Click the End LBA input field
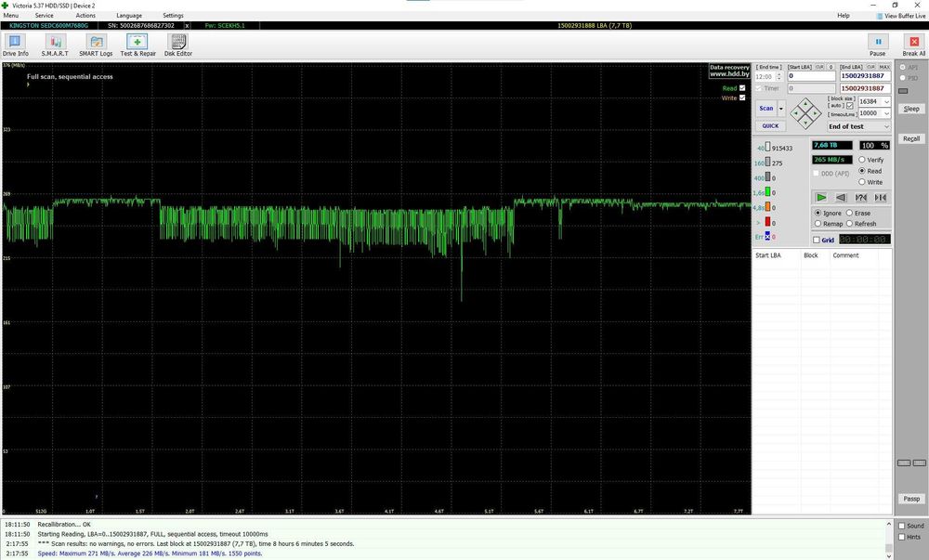Screen dimensions: 929x560 865,76
